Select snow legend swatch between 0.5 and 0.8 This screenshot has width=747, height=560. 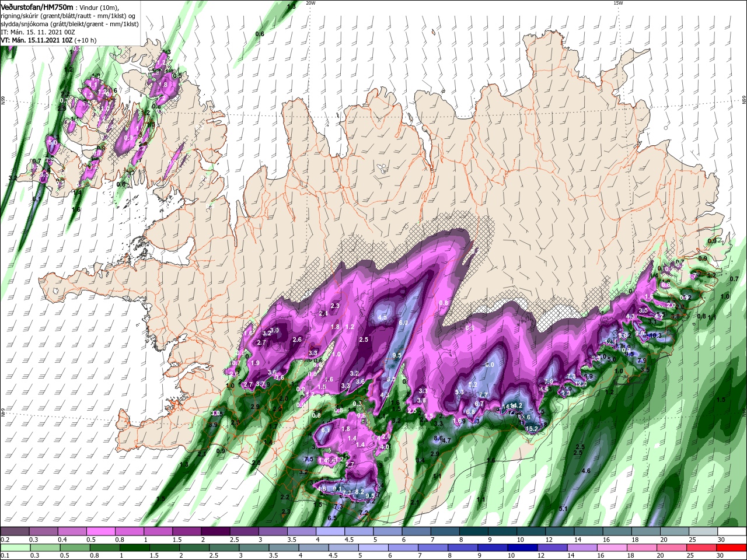100,531
